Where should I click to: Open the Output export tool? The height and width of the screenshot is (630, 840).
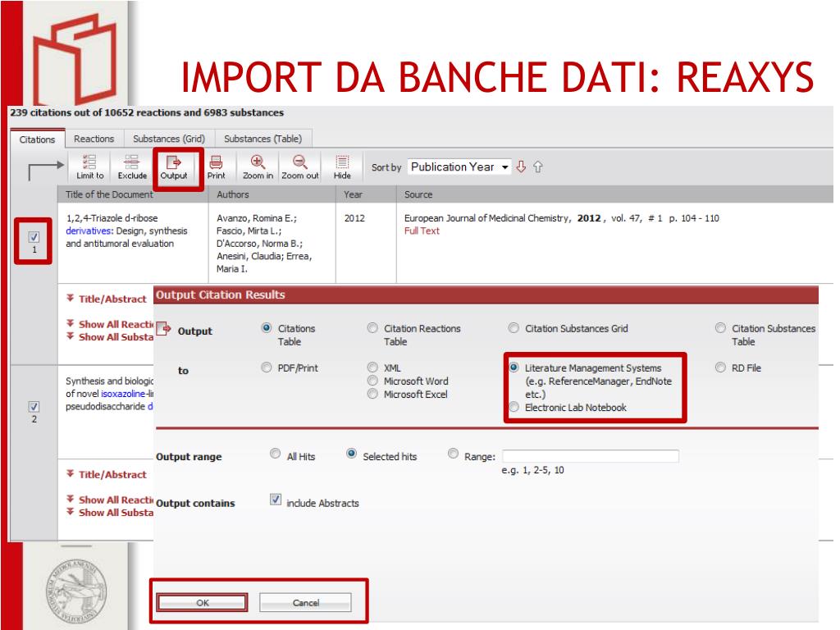click(x=174, y=167)
